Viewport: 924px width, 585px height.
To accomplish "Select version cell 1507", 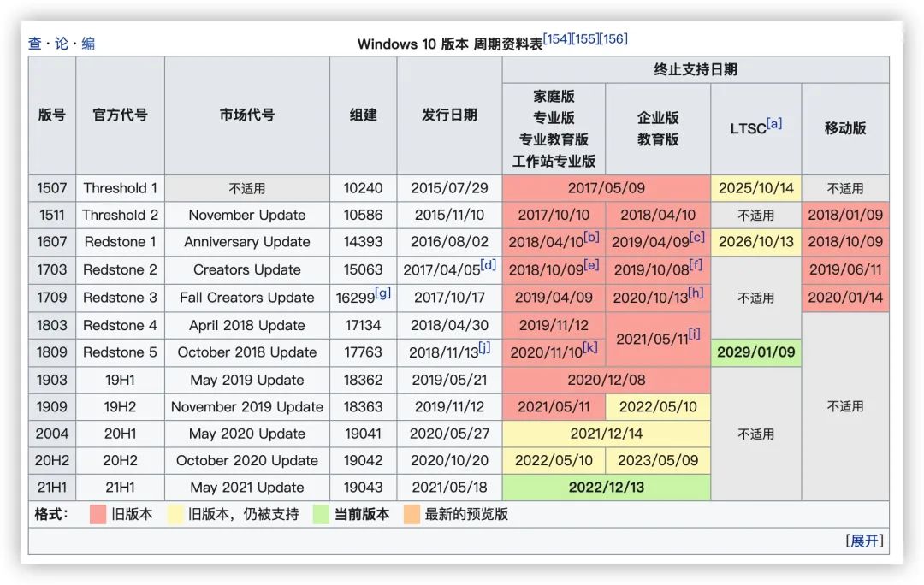I will point(52,188).
